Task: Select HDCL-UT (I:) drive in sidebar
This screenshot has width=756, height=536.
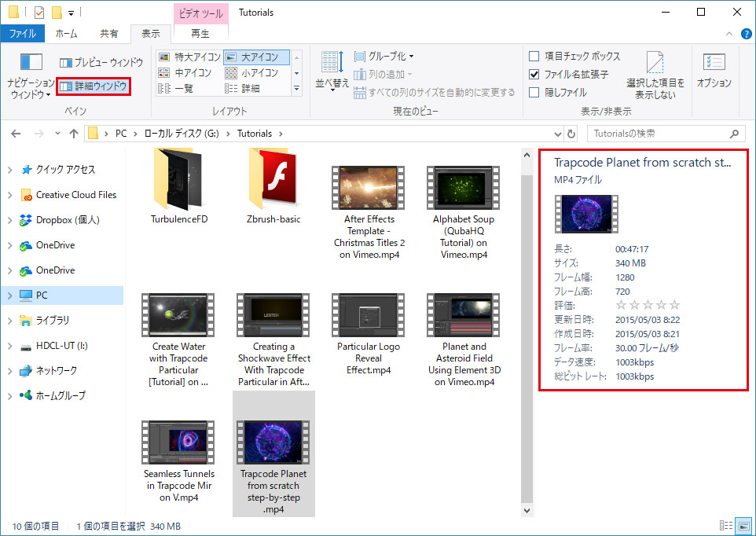Action: pyautogui.click(x=61, y=346)
